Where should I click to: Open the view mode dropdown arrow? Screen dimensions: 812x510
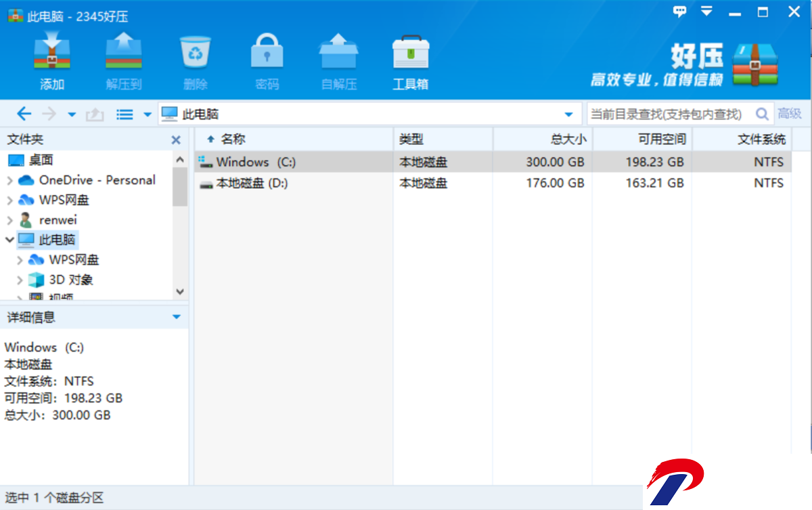point(147,114)
